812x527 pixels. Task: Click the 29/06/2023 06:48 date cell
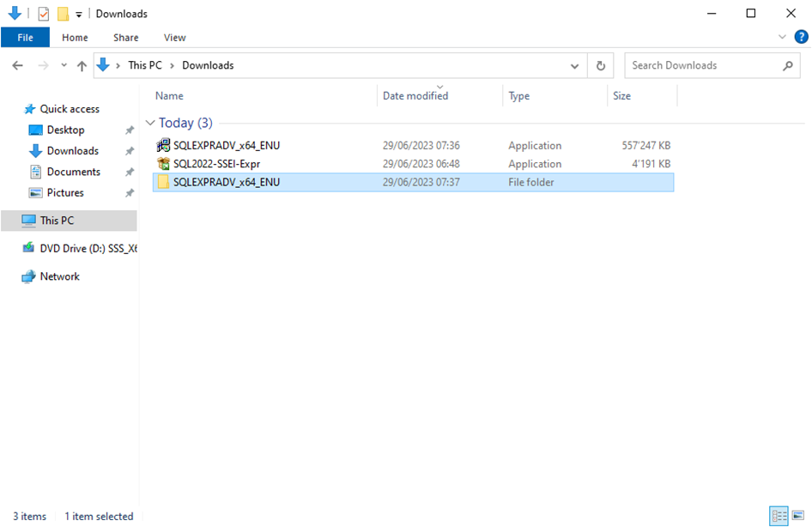coord(421,164)
